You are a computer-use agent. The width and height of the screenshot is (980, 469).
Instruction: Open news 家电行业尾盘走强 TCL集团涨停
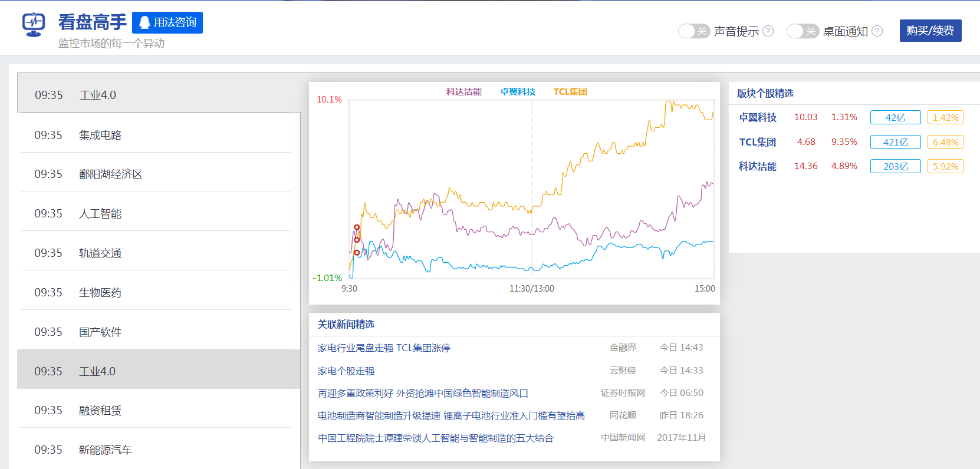click(384, 348)
